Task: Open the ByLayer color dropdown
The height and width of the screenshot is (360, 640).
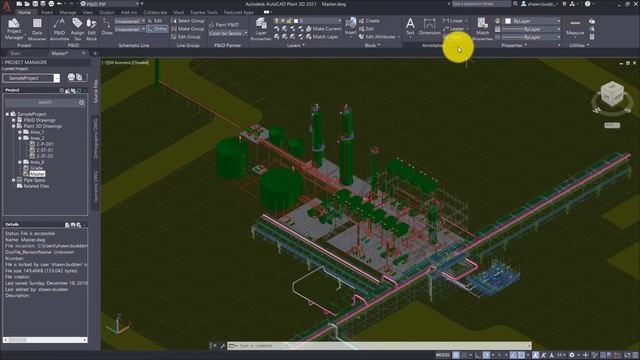Action: pos(532,21)
